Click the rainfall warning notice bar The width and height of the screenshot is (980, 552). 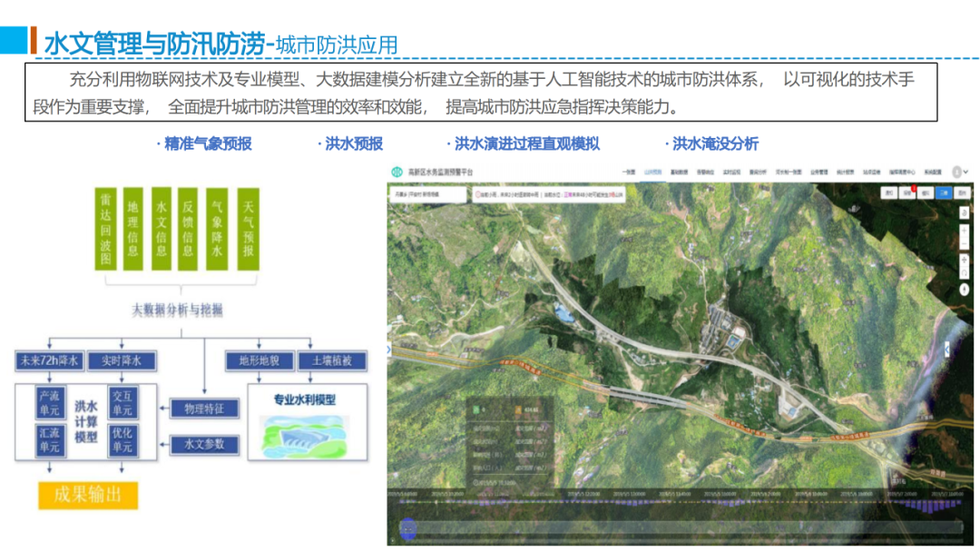point(549,194)
